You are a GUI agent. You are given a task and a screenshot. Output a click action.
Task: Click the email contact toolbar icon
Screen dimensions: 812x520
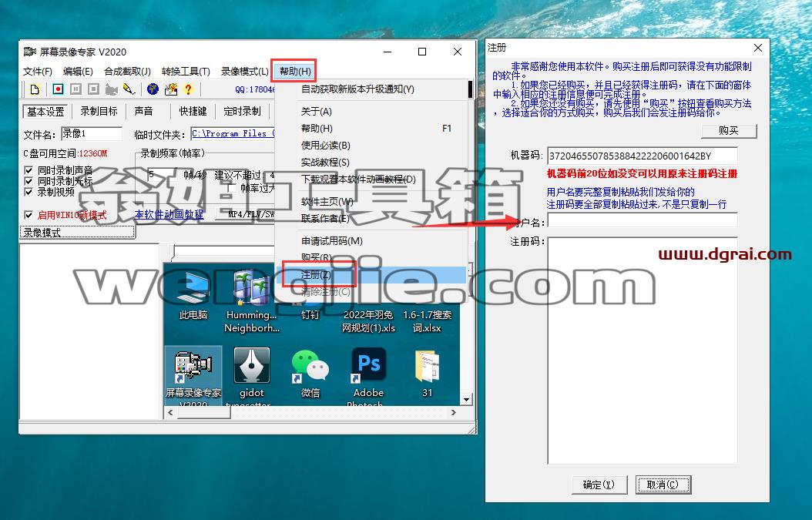tap(170, 89)
